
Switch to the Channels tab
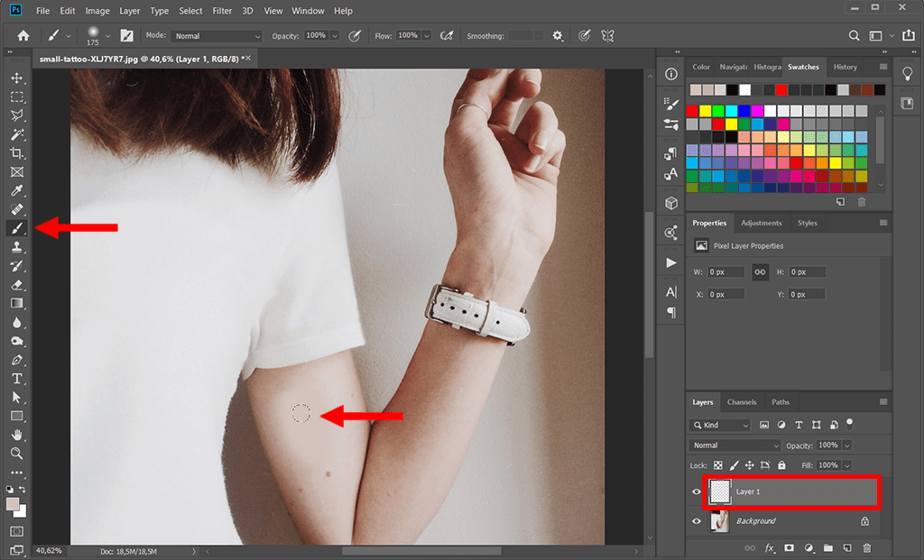(742, 402)
